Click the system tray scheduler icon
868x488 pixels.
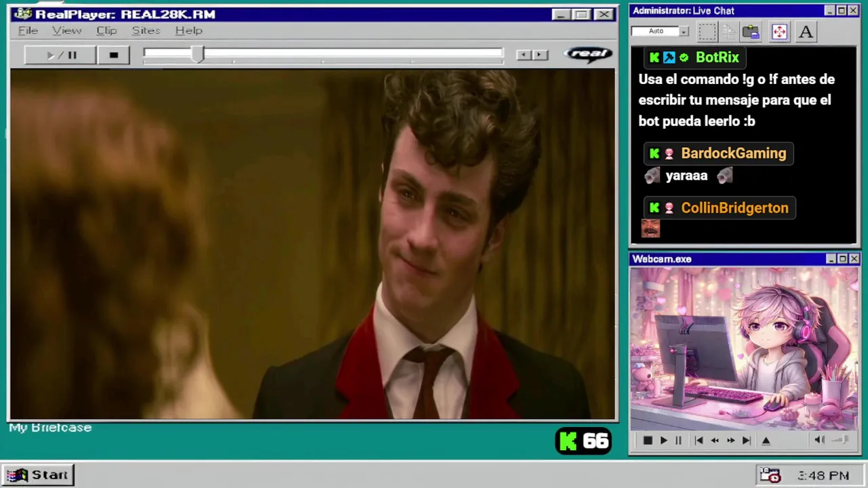click(770, 476)
